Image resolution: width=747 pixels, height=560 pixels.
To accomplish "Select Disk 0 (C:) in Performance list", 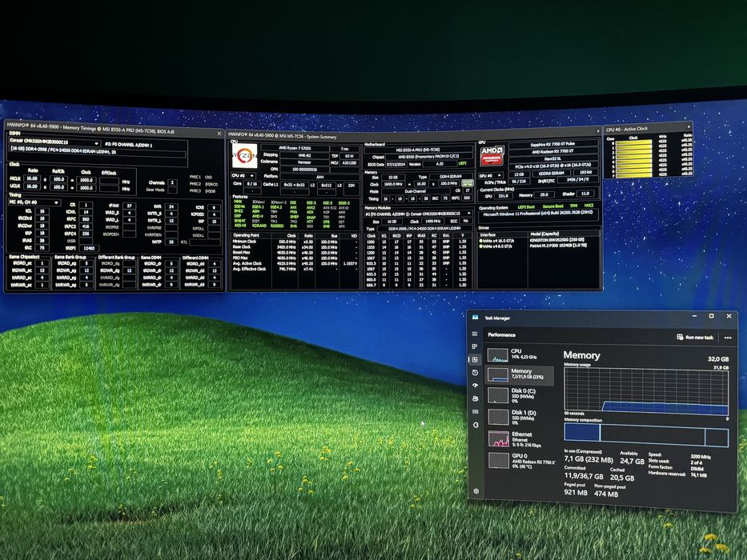I will click(x=520, y=395).
